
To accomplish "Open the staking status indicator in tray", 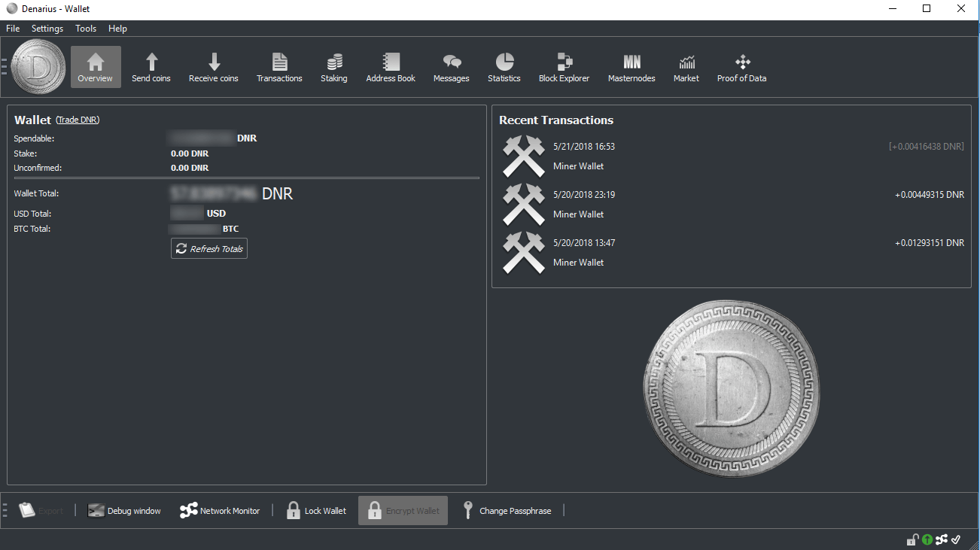I will click(927, 539).
